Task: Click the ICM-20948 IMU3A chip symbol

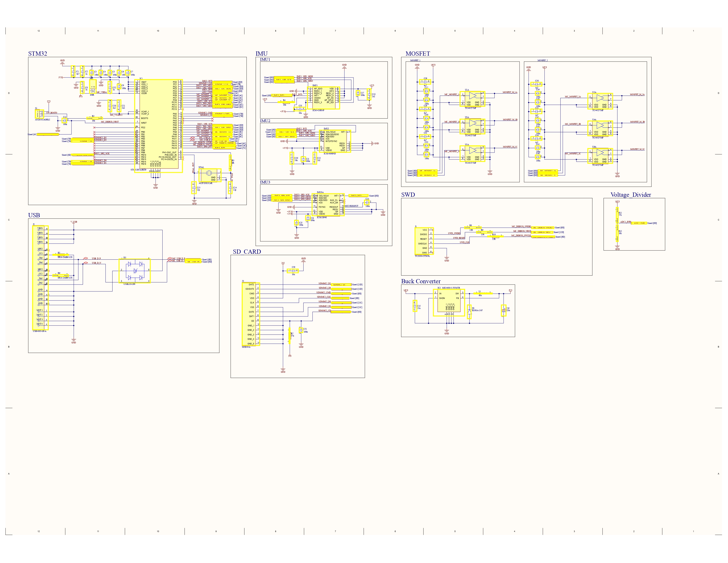Action: tap(328, 204)
